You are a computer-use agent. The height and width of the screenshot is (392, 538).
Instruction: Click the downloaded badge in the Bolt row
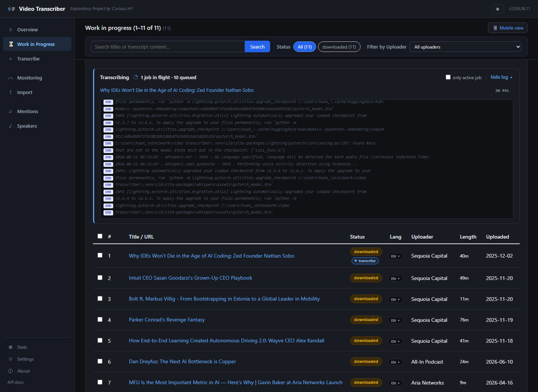(366, 299)
